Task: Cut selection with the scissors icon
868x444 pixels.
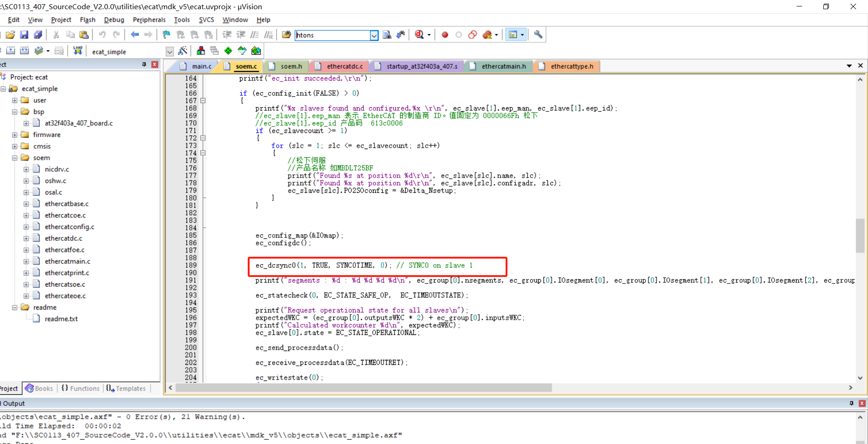Action: point(56,35)
